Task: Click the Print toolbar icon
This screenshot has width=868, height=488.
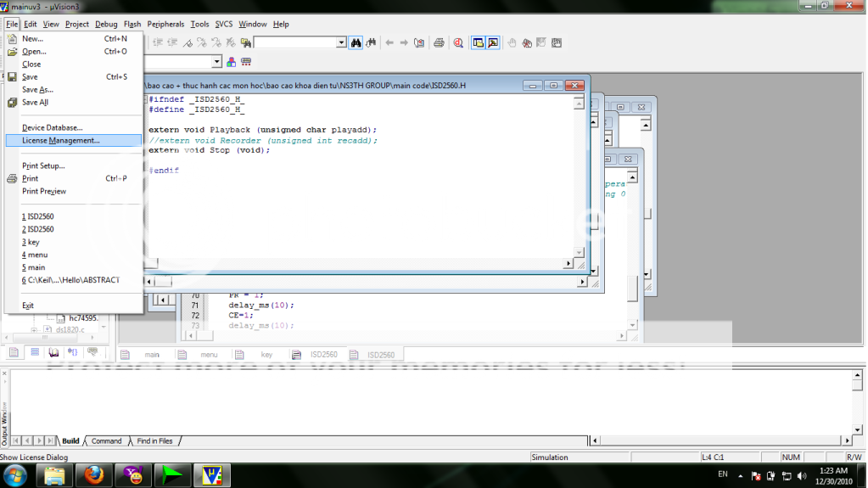Action: click(439, 42)
